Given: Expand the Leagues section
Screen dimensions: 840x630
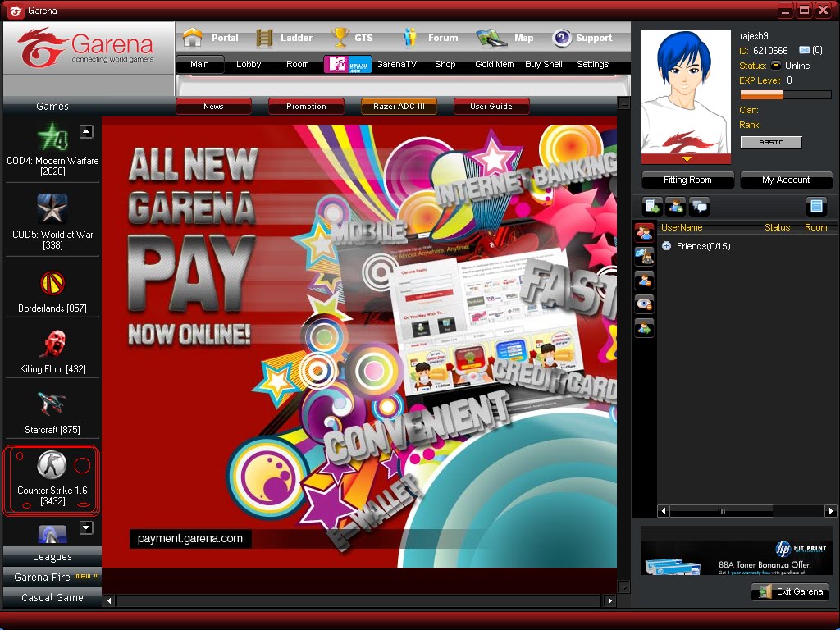Looking at the screenshot, I should [x=52, y=557].
